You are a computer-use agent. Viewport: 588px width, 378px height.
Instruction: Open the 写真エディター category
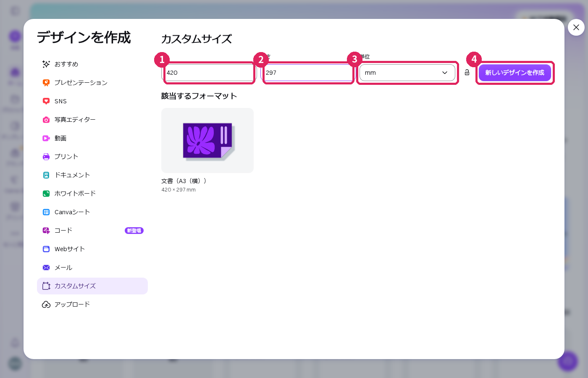click(92, 120)
